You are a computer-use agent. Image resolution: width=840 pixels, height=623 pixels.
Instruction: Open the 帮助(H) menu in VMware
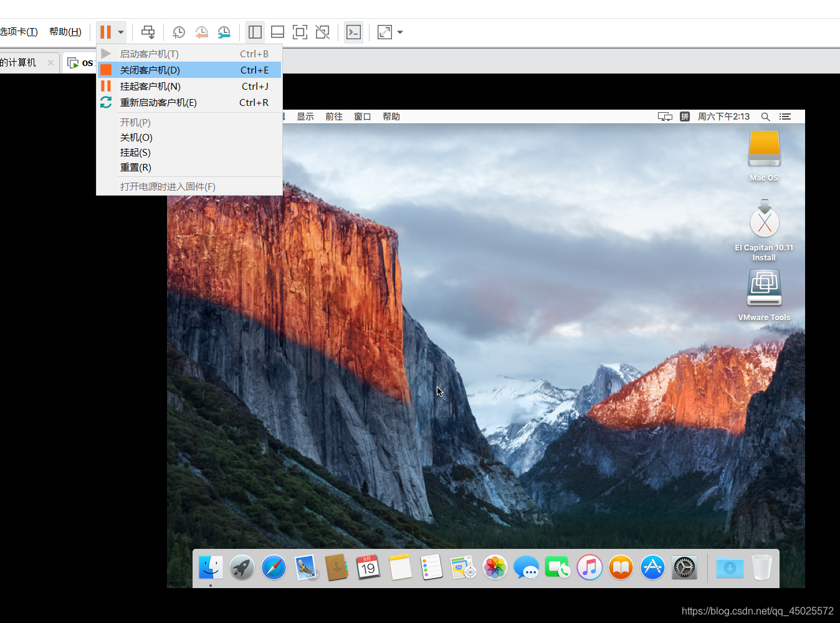(65, 32)
